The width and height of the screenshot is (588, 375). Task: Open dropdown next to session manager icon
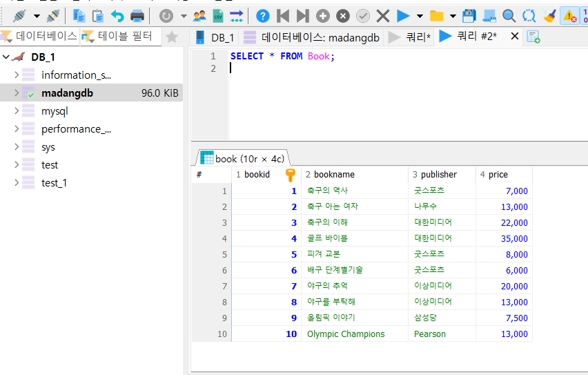point(37,16)
